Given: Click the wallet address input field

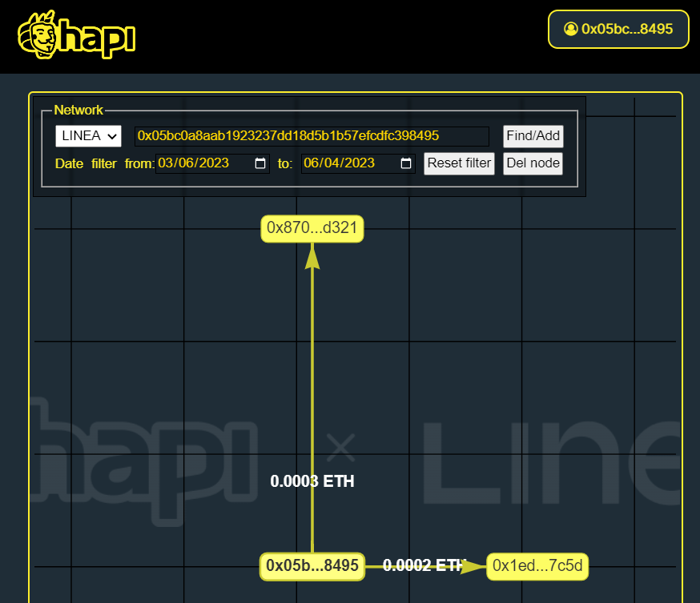Looking at the screenshot, I should click(312, 135).
